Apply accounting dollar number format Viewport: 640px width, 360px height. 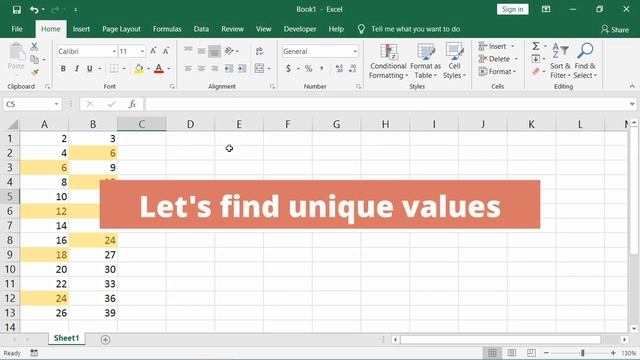[x=289, y=69]
